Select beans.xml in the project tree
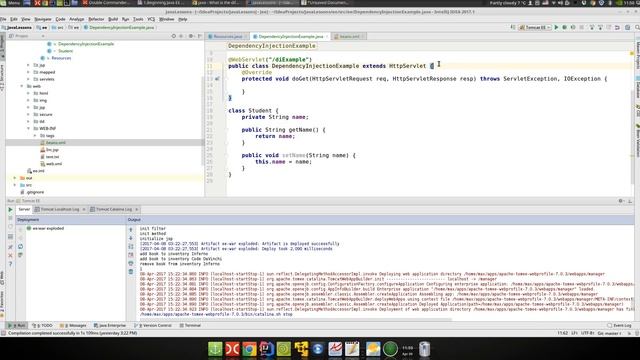The image size is (640, 360). point(53,142)
